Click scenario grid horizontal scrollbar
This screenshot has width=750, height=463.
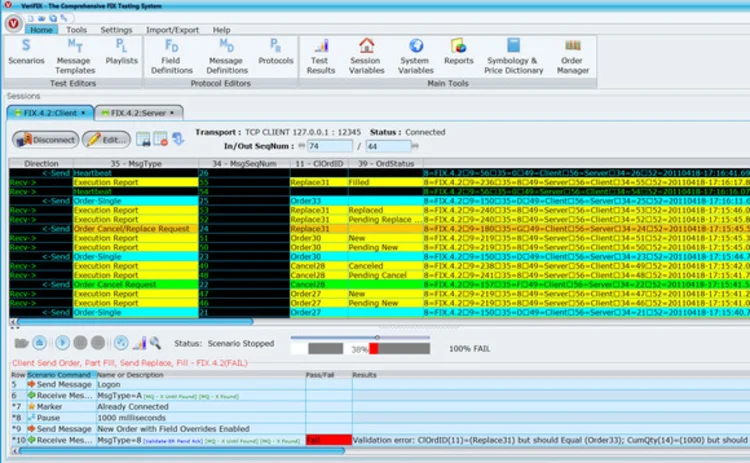coord(181,451)
